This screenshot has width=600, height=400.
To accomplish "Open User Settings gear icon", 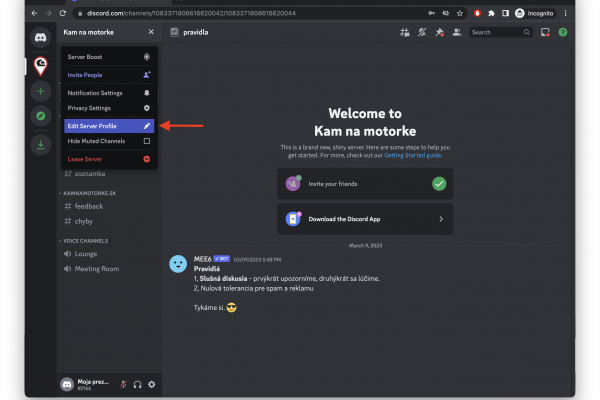I will pyautogui.click(x=152, y=384).
